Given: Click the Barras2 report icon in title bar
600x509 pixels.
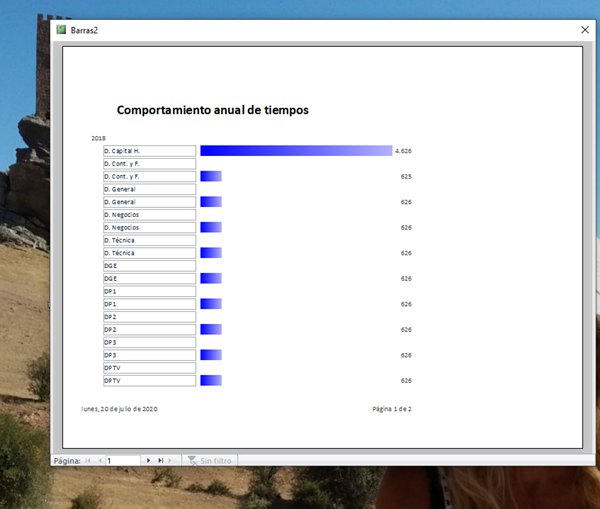Looking at the screenshot, I should click(61, 30).
